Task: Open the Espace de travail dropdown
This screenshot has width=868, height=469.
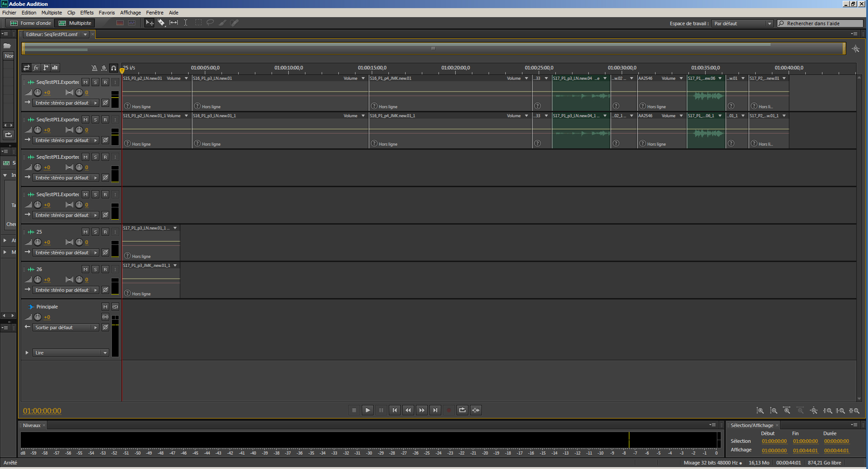Action: coord(743,23)
